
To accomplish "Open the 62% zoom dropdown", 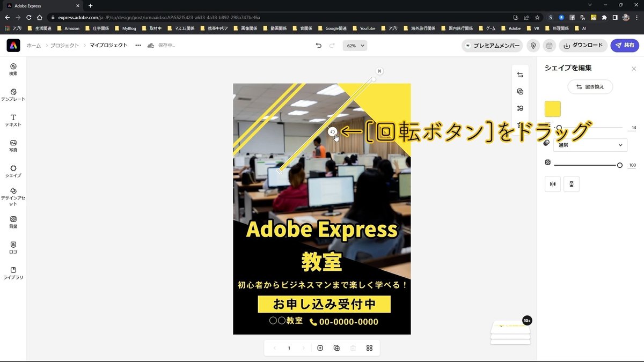I will tap(355, 46).
